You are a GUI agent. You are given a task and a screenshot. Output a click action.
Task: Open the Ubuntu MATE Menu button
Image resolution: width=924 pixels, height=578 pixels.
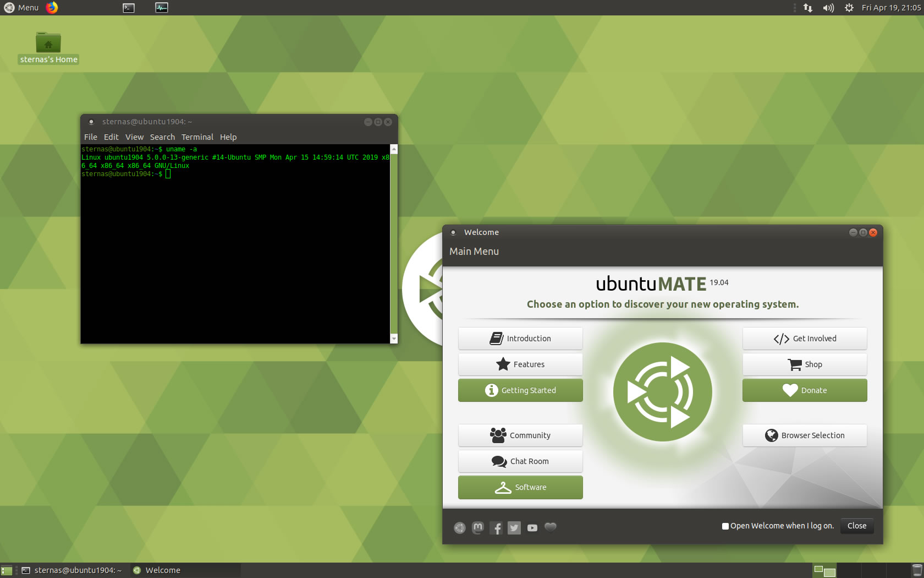click(22, 8)
